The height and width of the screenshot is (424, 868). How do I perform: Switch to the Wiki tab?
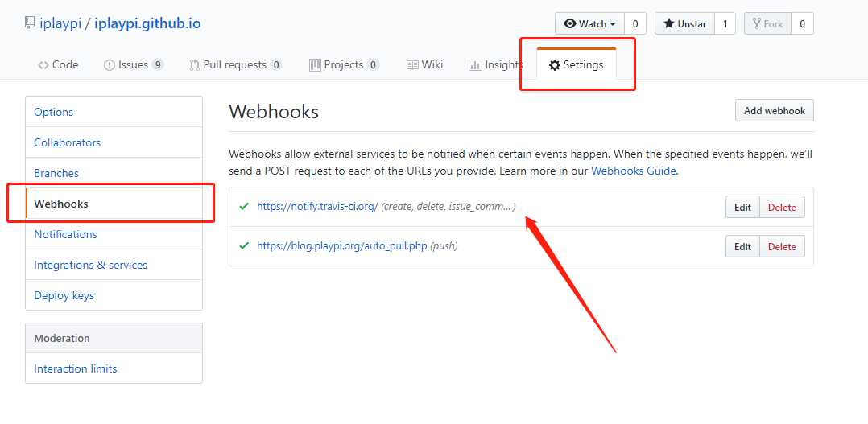[x=425, y=64]
